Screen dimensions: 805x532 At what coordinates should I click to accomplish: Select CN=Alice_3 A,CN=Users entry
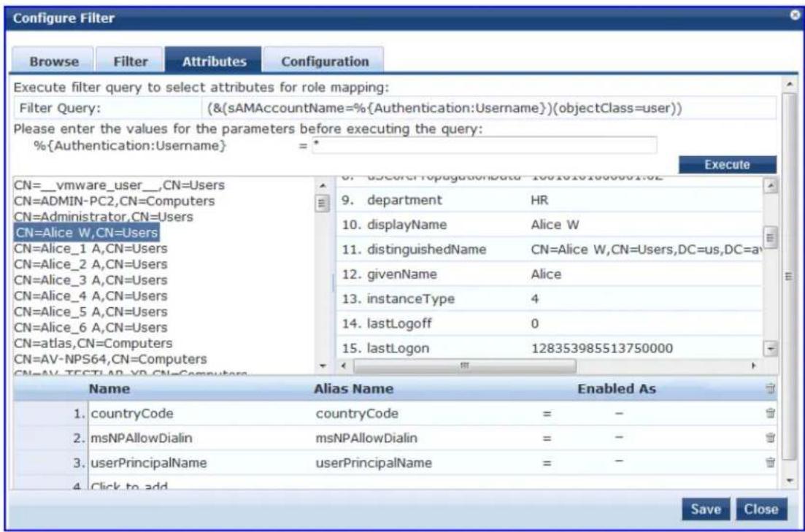91,280
